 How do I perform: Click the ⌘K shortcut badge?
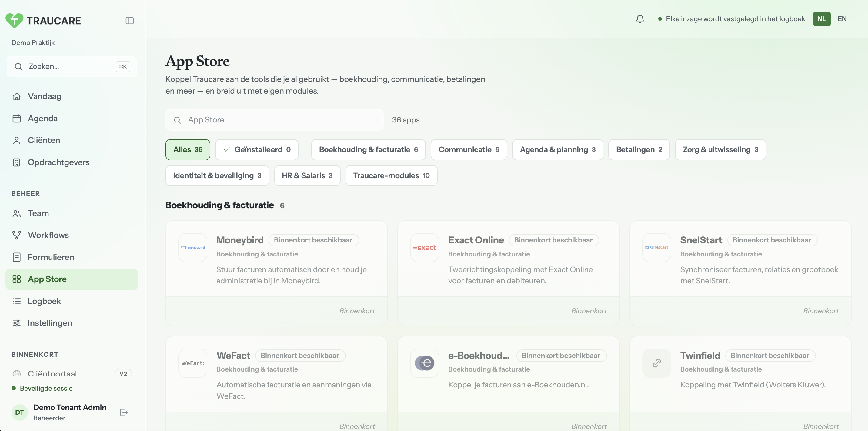[x=123, y=67]
